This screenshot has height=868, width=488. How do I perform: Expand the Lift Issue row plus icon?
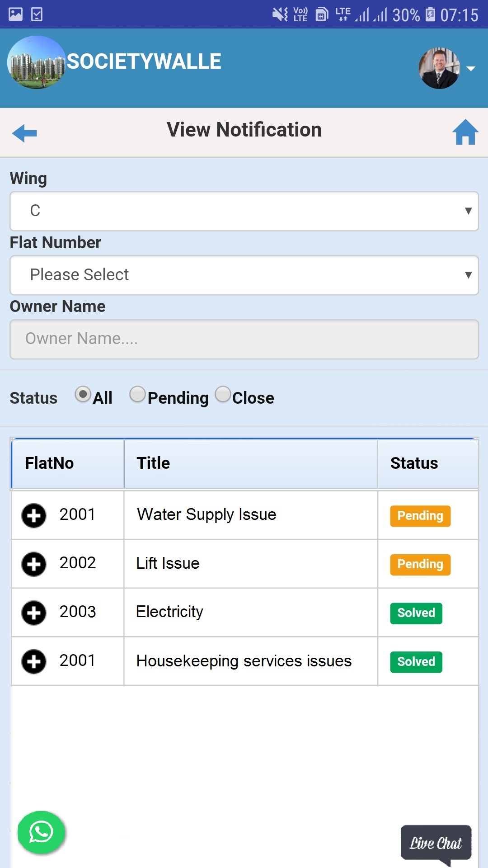(34, 564)
